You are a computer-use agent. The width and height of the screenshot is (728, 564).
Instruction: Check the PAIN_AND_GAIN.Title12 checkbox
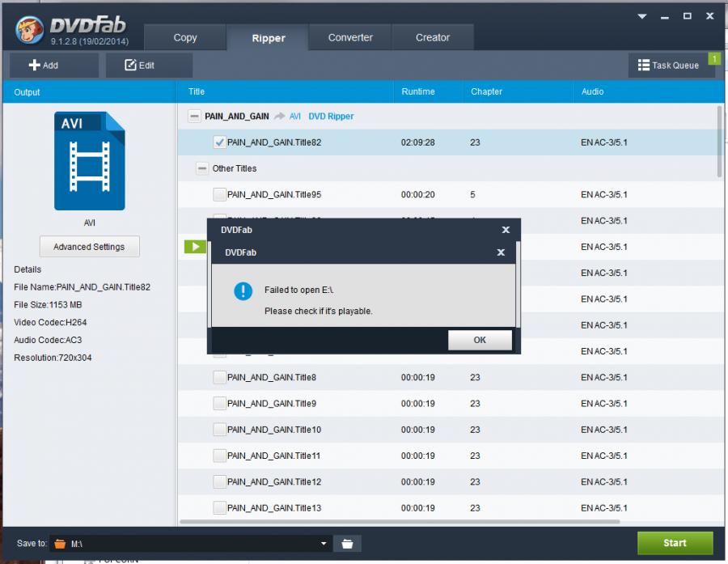[x=219, y=481]
